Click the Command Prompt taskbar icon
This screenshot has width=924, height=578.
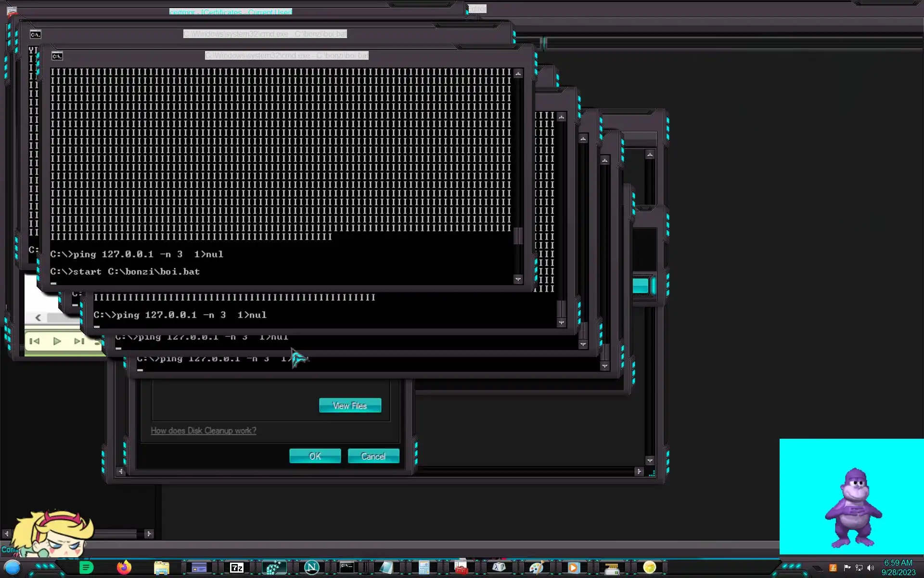347,567
